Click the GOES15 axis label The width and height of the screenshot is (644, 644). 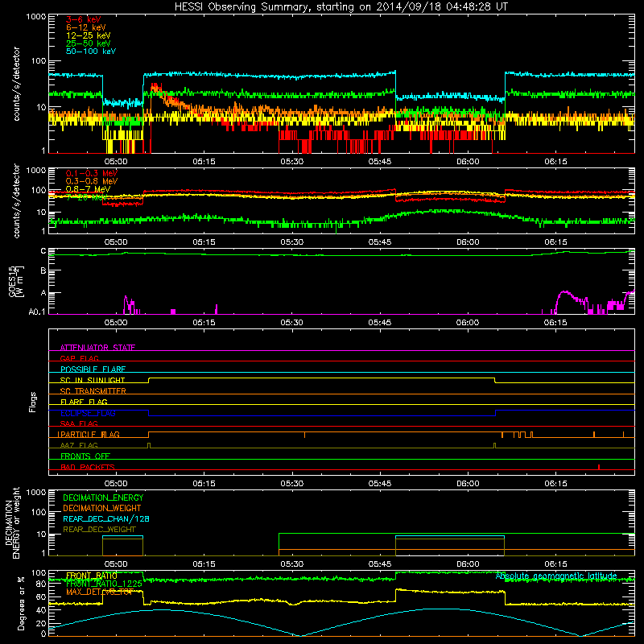(16, 281)
